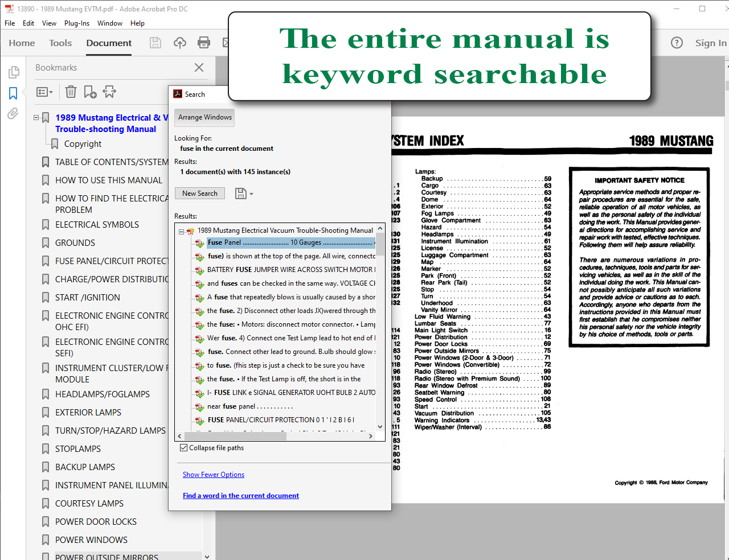Click Find a word in current document link

click(241, 496)
